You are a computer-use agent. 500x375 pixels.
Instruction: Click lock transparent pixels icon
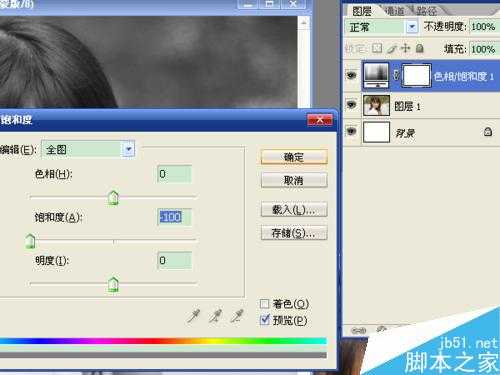pyautogui.click(x=377, y=49)
